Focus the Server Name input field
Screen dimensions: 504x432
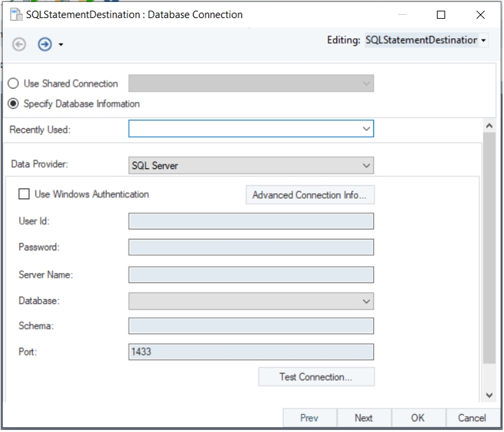click(x=251, y=274)
